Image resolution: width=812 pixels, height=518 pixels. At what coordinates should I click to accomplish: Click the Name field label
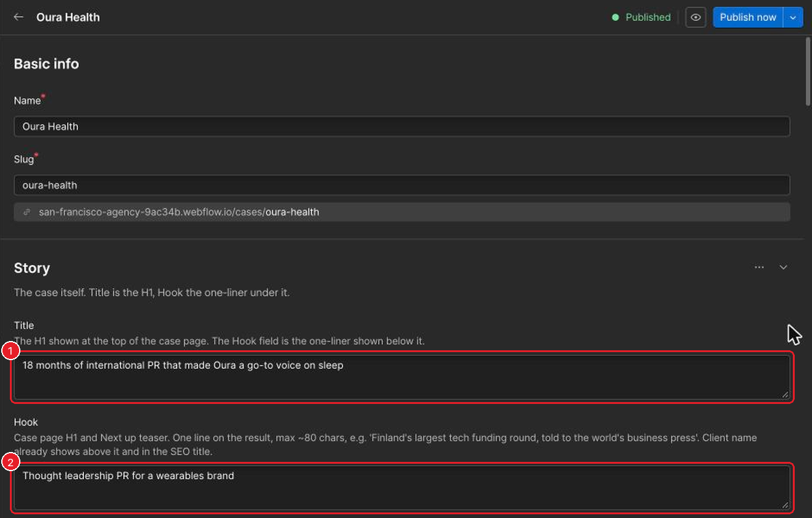click(27, 101)
